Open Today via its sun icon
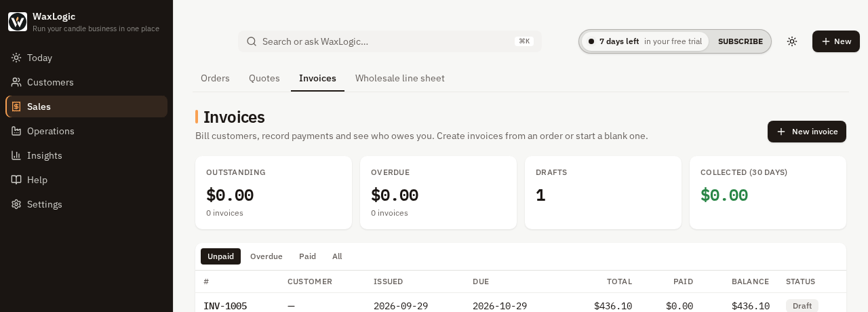This screenshot has height=312, width=868. 16,58
